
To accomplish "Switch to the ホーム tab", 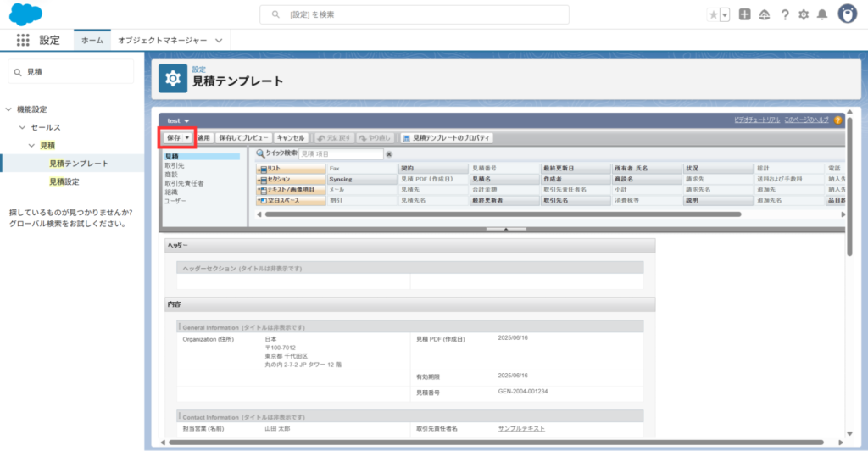I will click(92, 40).
